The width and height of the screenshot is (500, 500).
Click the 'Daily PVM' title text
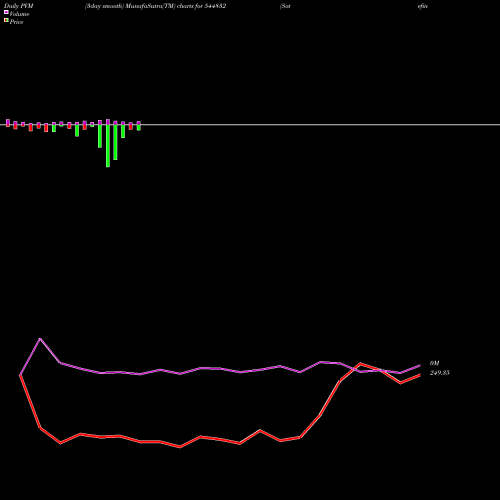[19, 6]
